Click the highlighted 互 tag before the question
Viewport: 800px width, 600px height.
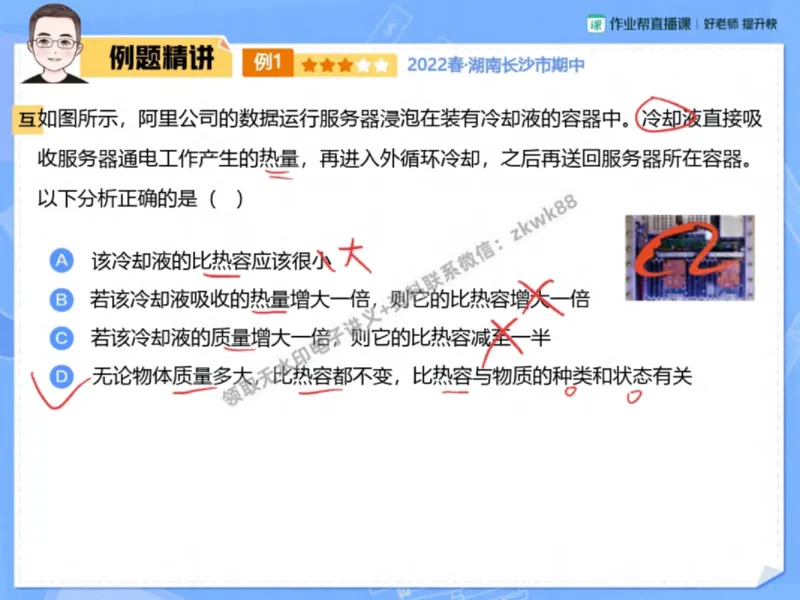coord(28,119)
